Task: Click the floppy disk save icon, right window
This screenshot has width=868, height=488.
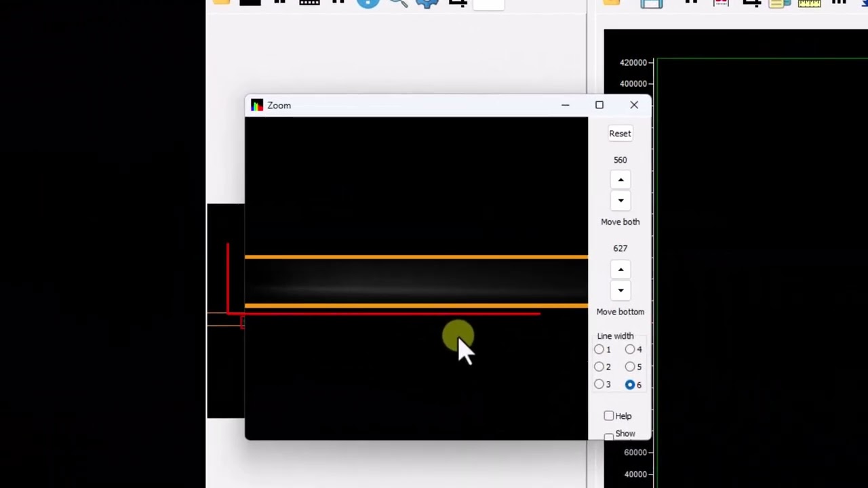Action: (651, 3)
